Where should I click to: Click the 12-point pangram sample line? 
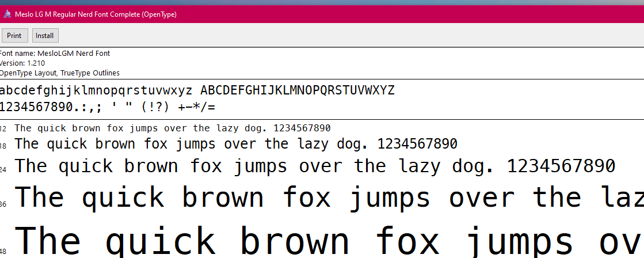[173, 128]
